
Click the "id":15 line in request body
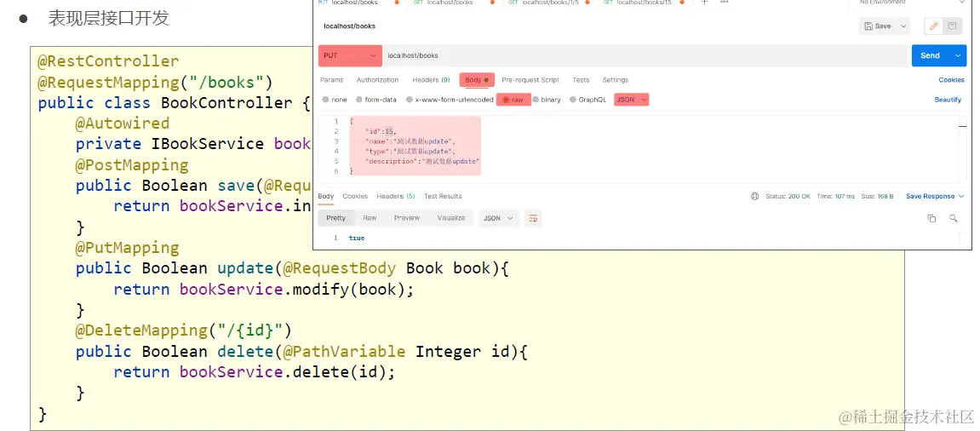(380, 131)
